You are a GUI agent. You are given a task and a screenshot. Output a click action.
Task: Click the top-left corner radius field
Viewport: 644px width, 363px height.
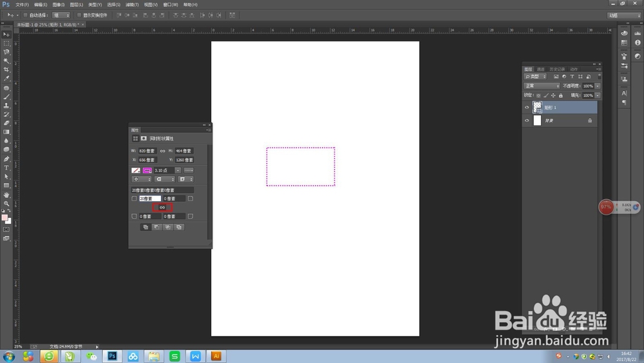pos(150,199)
